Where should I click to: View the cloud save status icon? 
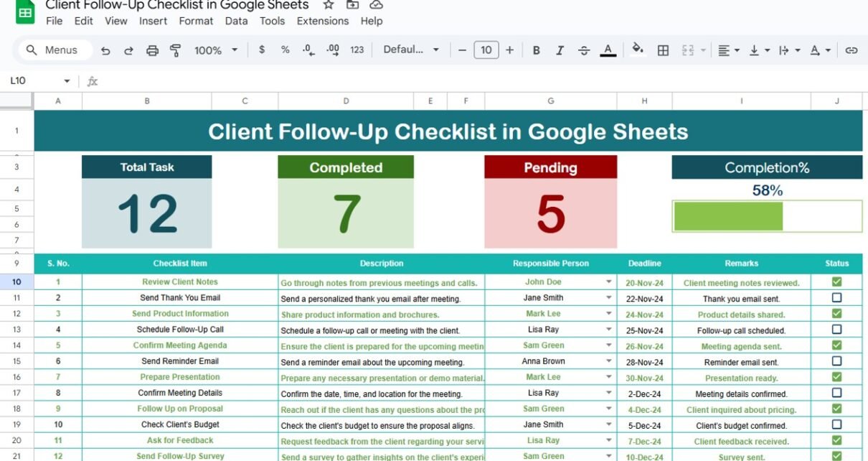[x=376, y=5]
